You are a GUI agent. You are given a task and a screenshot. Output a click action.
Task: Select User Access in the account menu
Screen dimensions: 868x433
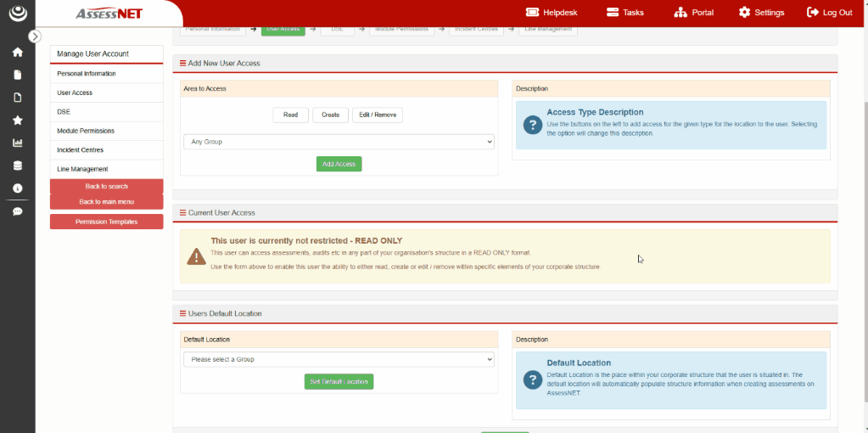click(106, 93)
